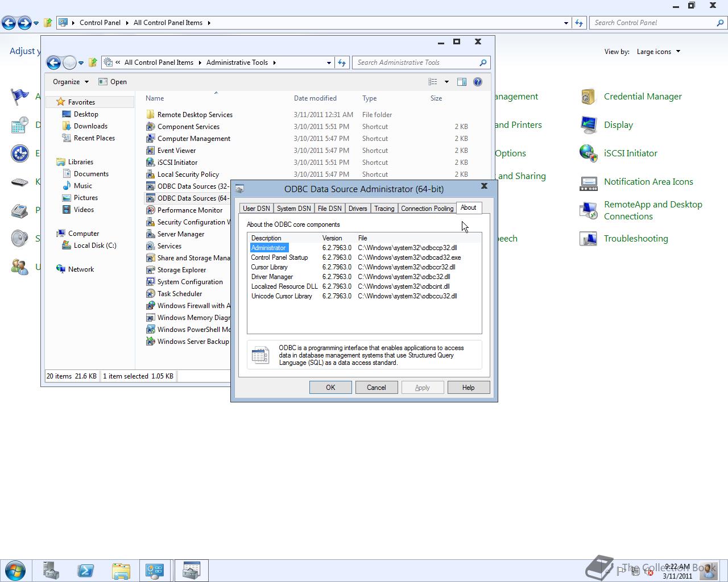The height and width of the screenshot is (582, 728).
Task: Click the Start button on taskbar
Action: click(15, 570)
